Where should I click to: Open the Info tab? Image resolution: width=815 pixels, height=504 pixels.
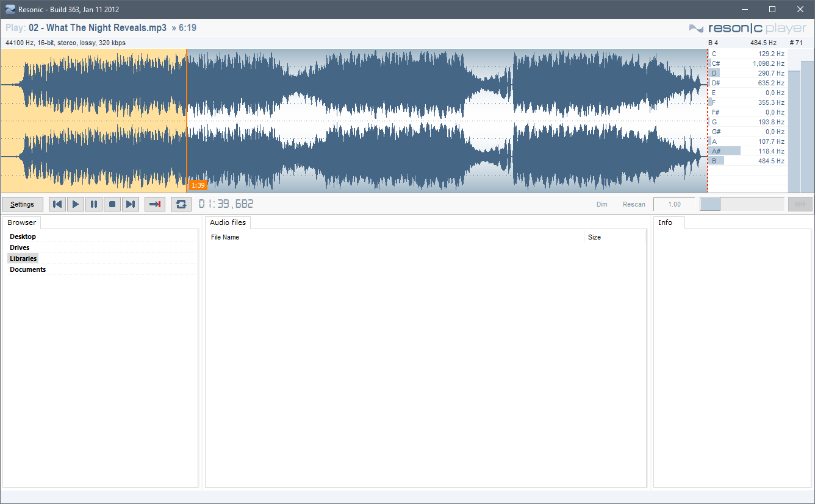665,222
